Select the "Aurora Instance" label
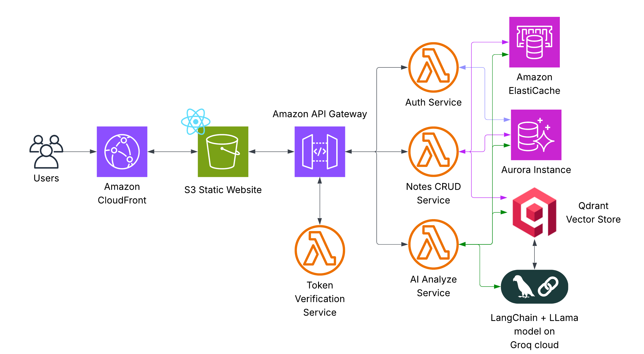The height and width of the screenshot is (354, 644). tap(536, 170)
